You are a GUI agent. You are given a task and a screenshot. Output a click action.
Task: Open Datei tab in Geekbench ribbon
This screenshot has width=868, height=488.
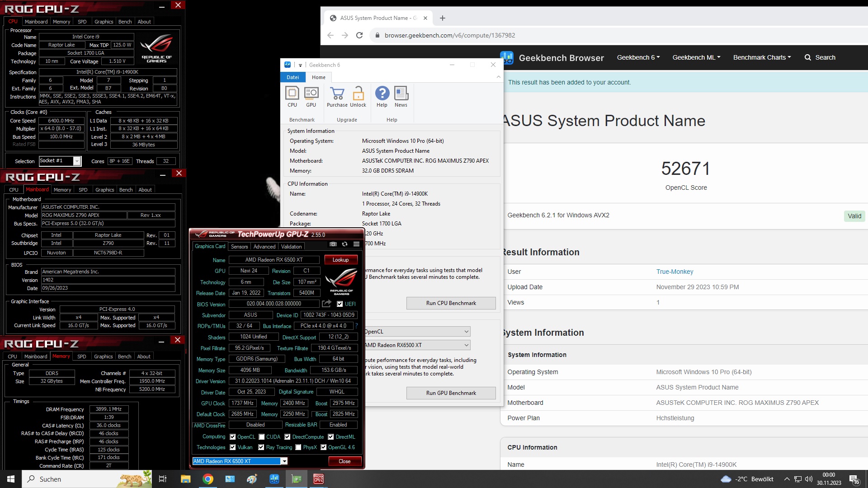[292, 77]
